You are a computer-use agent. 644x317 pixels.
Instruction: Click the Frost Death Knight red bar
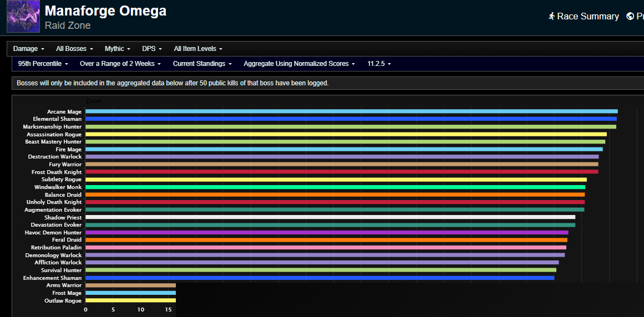(x=342, y=172)
